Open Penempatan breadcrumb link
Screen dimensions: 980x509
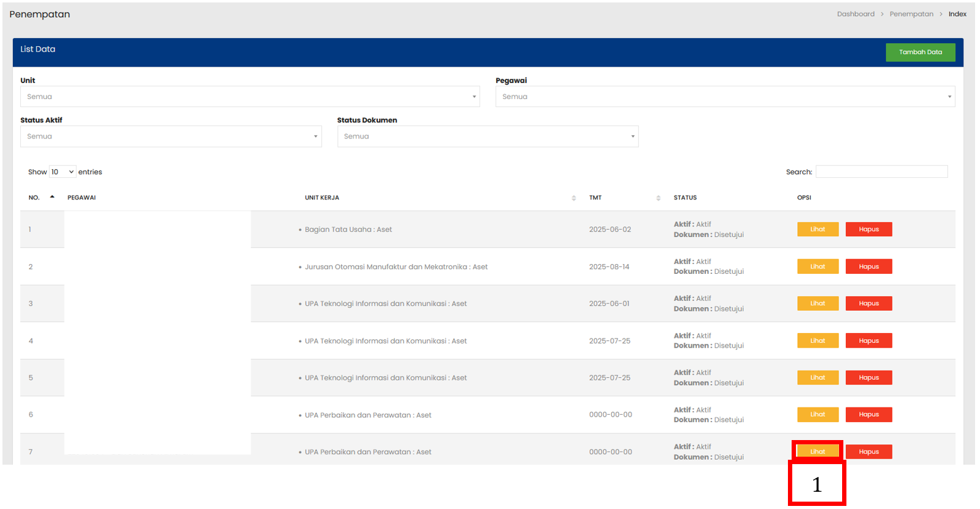(x=910, y=14)
